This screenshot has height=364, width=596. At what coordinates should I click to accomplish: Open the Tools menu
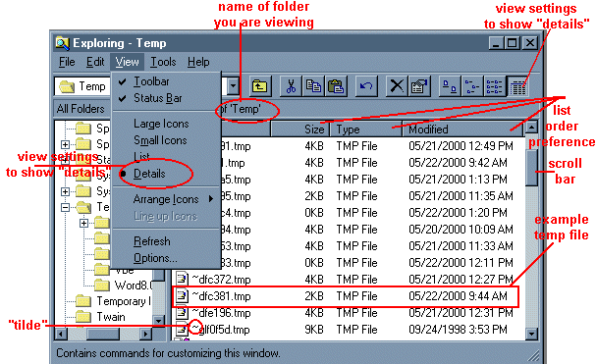163,62
